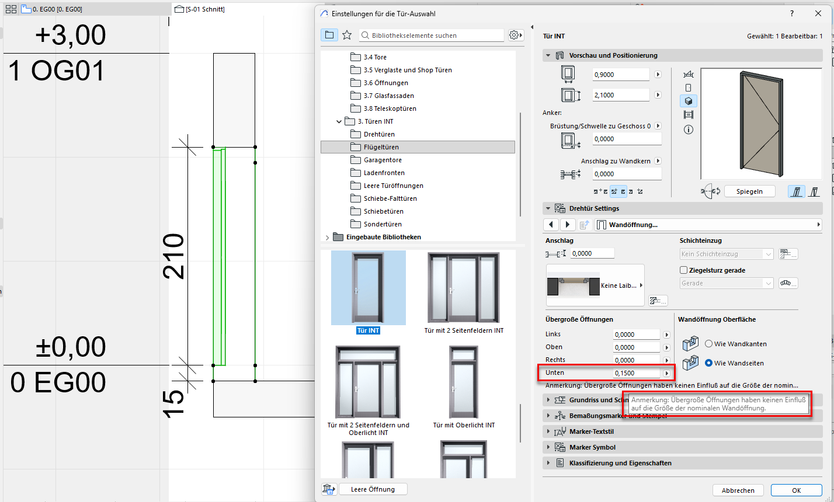Open Schichteinzug detail settings button
Viewport: 834px width, 502px height.
tap(788, 254)
